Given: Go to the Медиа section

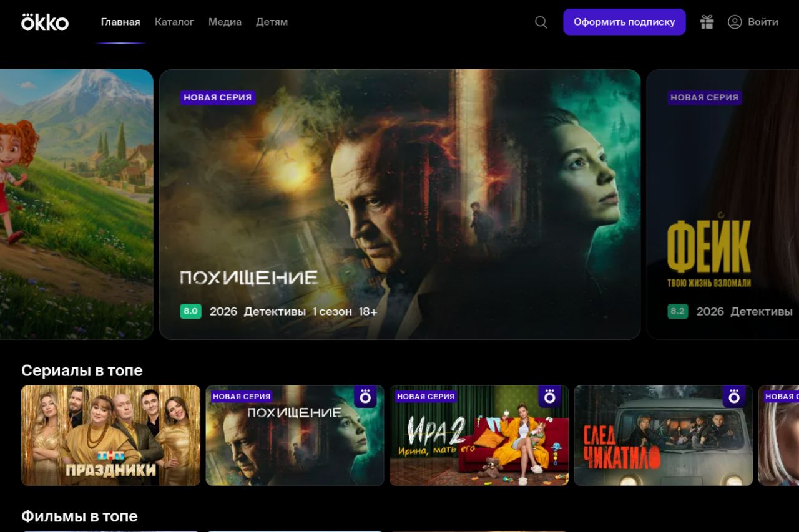Looking at the screenshot, I should click(225, 22).
